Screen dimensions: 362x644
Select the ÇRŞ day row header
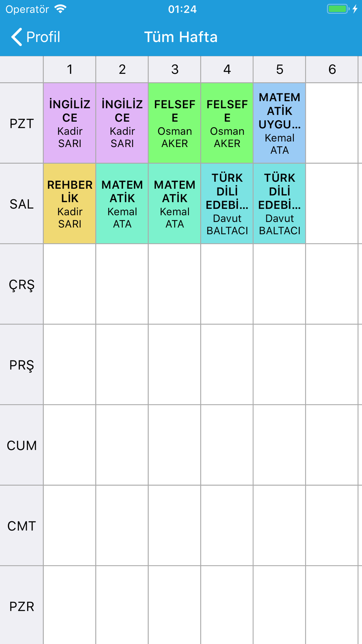[22, 284]
